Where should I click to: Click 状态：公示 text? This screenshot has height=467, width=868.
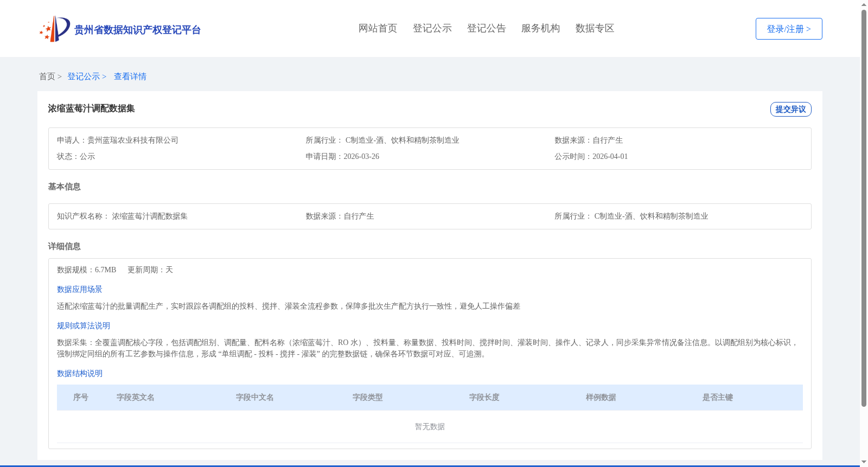click(76, 156)
